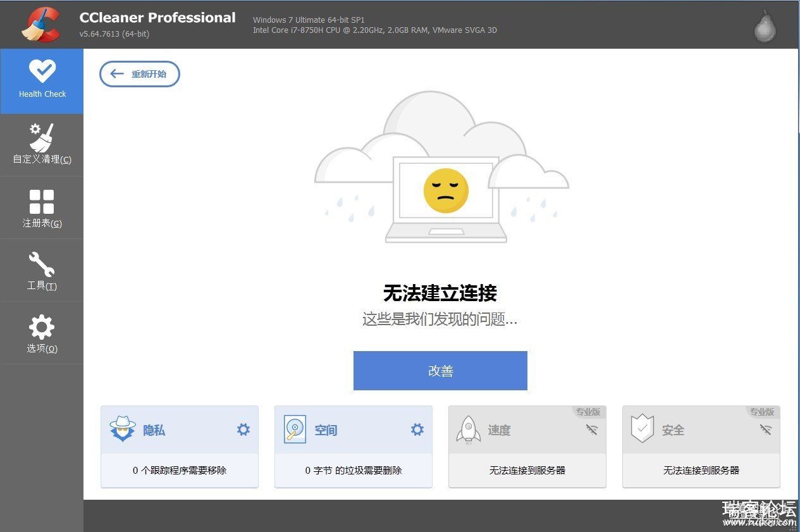
Task: Click the heart icon in Health Check
Action: (42, 71)
